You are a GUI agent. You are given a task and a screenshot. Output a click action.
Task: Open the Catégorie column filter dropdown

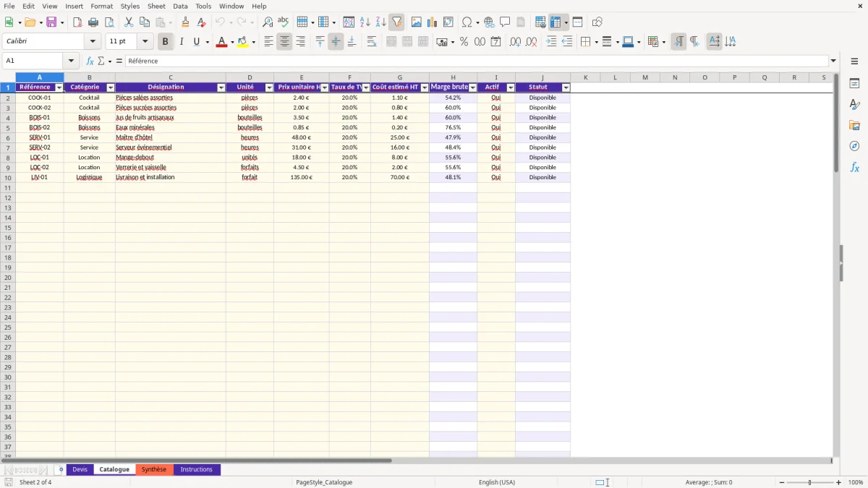tap(111, 87)
